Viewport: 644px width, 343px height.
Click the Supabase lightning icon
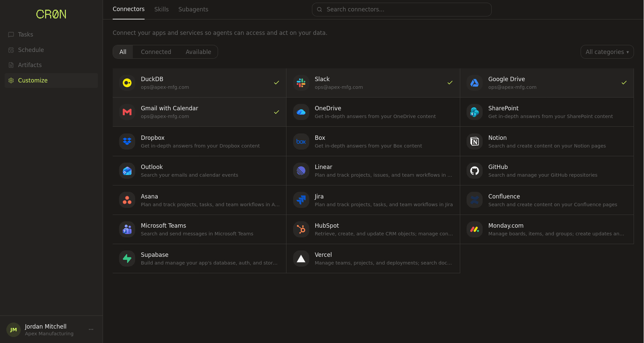tap(127, 259)
